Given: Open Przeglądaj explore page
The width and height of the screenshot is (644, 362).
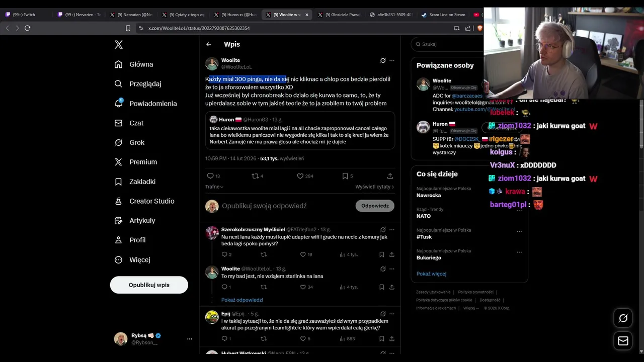Looking at the screenshot, I should point(138,84).
